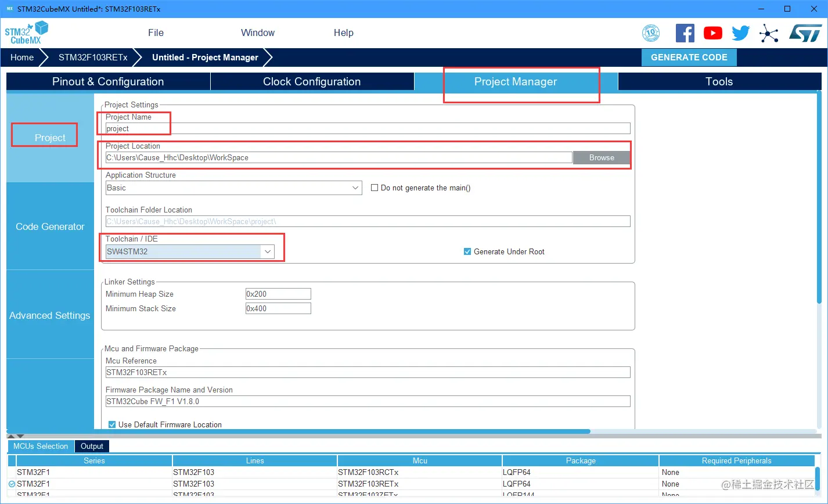Click LQFP64 cell in STM32F103RCTx row
The height and width of the screenshot is (504, 828).
click(581, 472)
